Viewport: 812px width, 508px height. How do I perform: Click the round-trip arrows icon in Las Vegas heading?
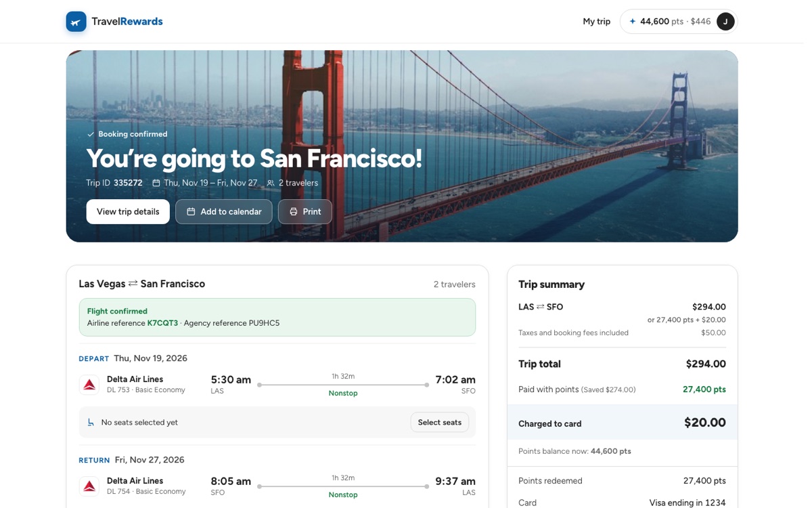point(133,284)
